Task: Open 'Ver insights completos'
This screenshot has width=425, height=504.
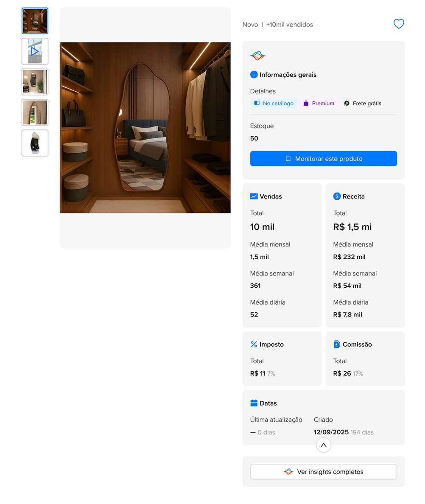Action: pyautogui.click(x=324, y=472)
